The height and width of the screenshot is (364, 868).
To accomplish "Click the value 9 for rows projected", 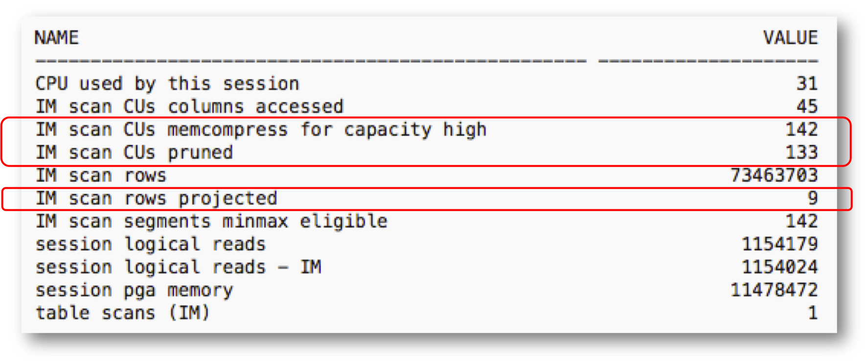I will [812, 198].
